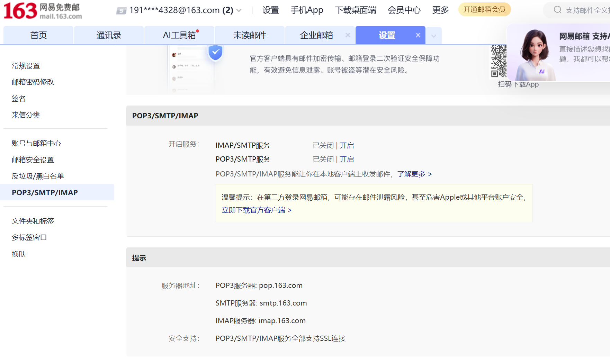Open 邮箱安全设置 in the sidebar
The image size is (610, 364).
[x=33, y=160]
